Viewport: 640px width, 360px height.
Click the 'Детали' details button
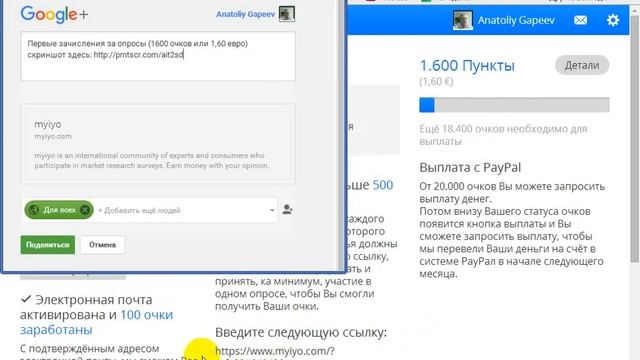582,65
